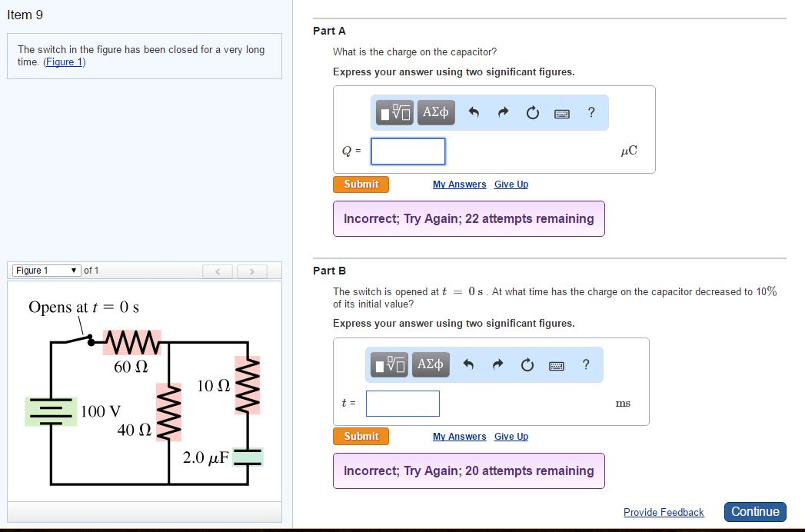The image size is (805, 532).
Task: Show keyboard shortcuts for Part B
Action: coord(557,366)
